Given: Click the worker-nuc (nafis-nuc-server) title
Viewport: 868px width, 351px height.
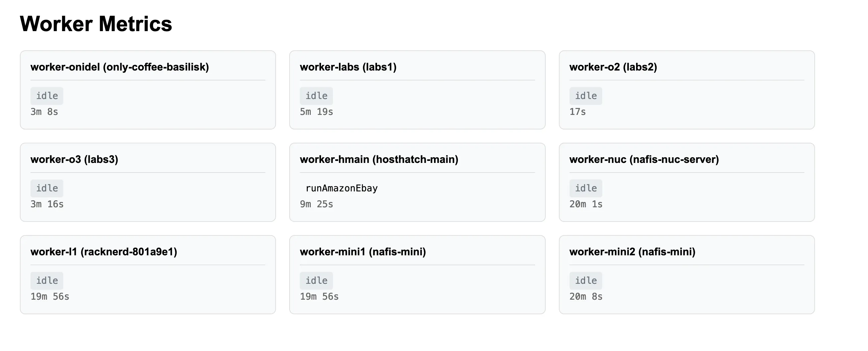Looking at the screenshot, I should [644, 160].
